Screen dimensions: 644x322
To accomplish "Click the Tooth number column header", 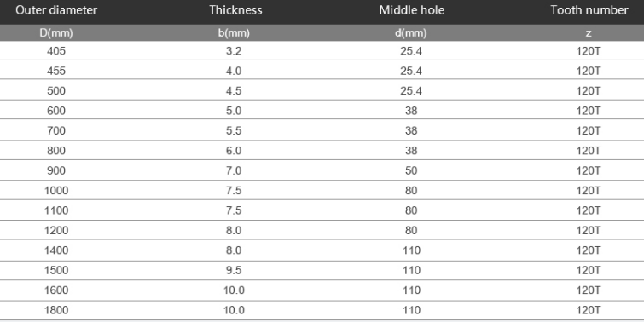I will 589,10.
